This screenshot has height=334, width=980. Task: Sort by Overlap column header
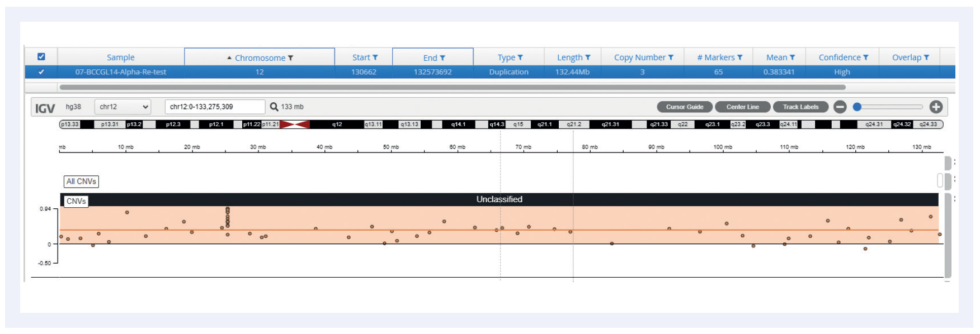pos(907,58)
